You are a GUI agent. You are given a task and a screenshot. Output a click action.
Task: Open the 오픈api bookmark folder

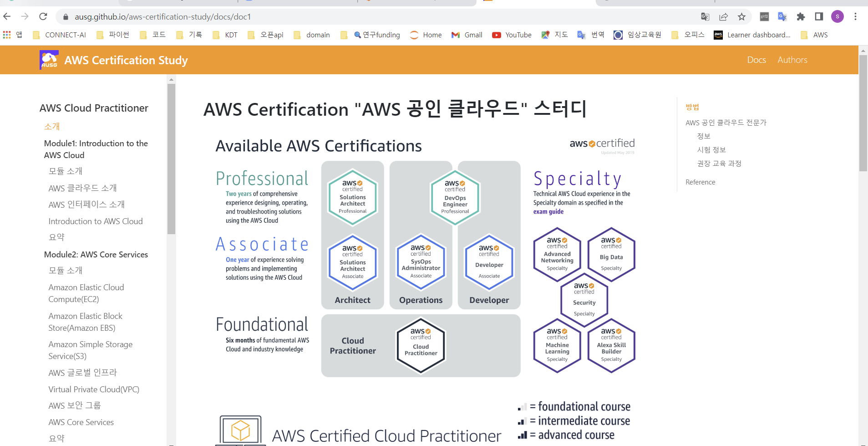coord(265,35)
